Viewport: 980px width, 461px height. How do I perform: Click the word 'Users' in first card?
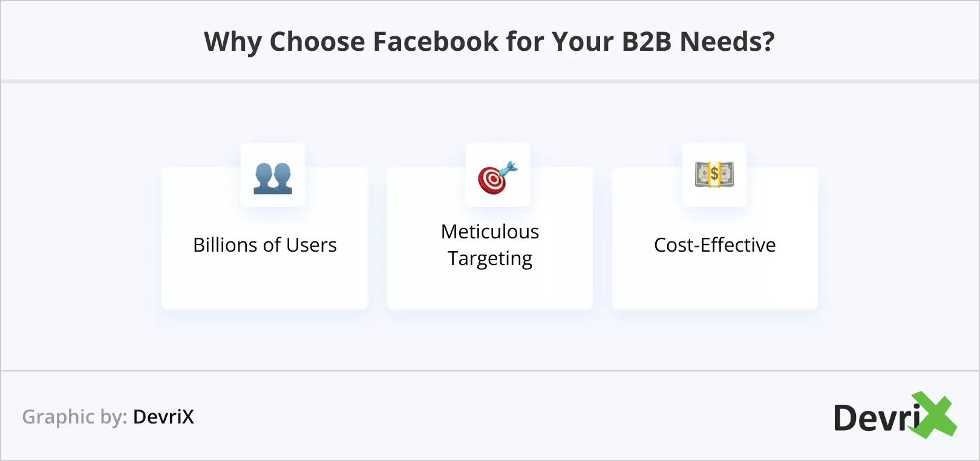(312, 245)
